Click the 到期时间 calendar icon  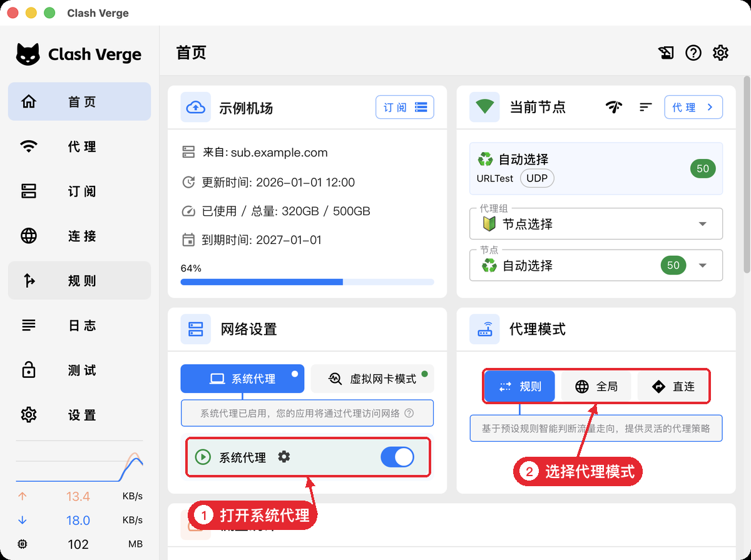tap(188, 240)
